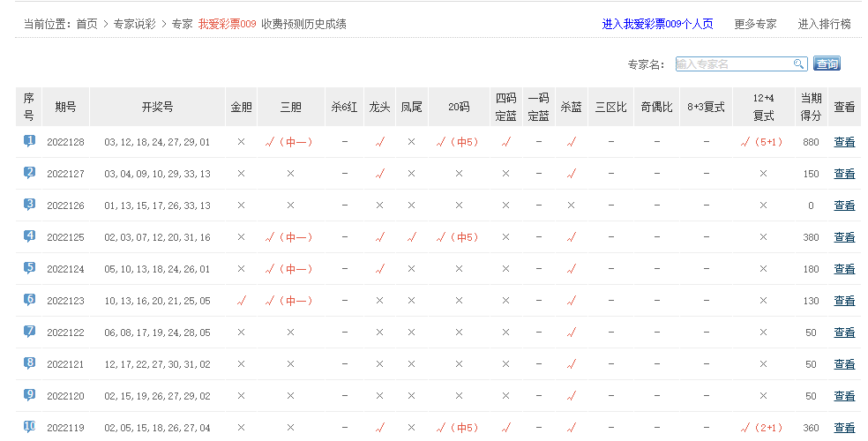
Task: Open the 首页 breadcrumb link
Action: pos(86,24)
